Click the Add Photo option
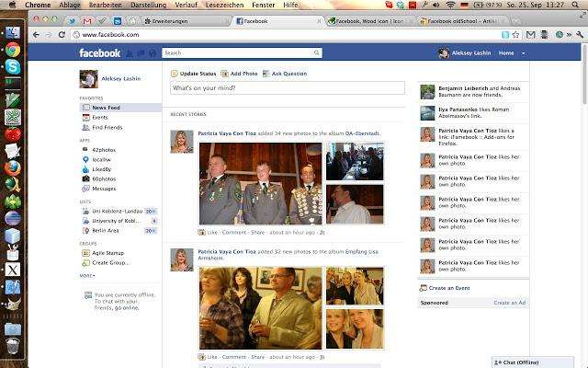 [241, 74]
